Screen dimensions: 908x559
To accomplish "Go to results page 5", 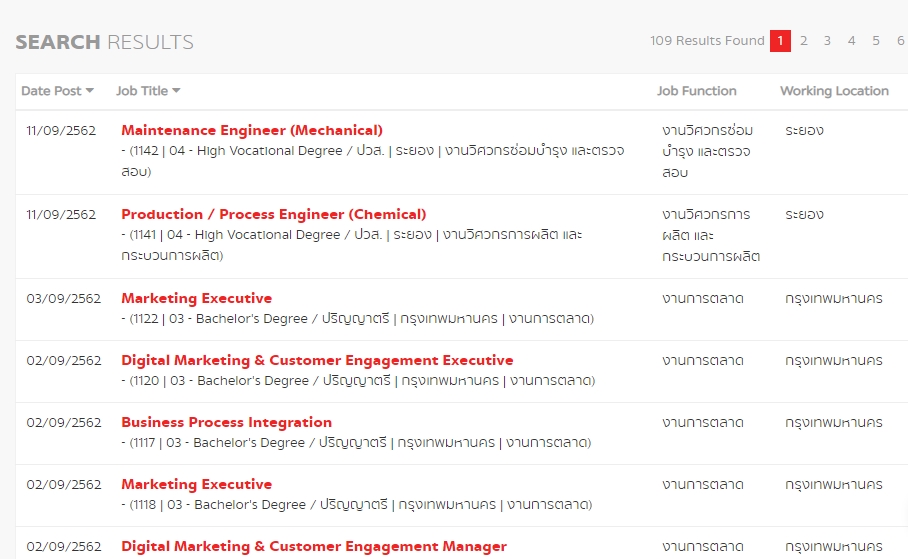I will [876, 41].
